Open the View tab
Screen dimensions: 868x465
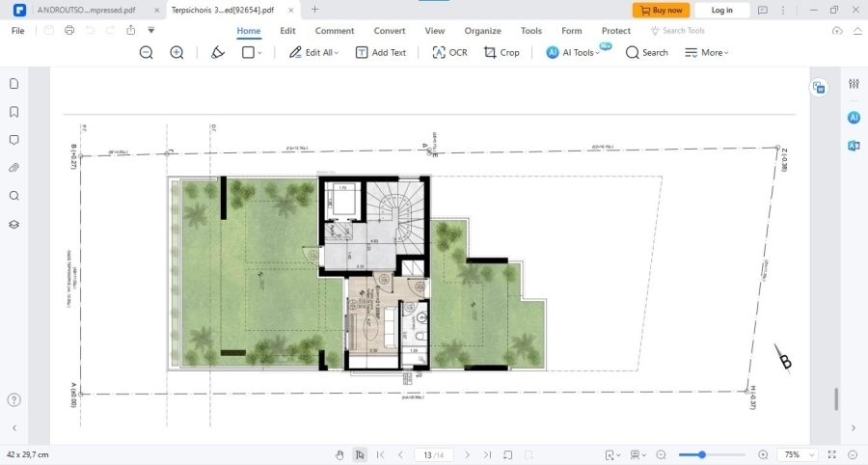pos(435,31)
